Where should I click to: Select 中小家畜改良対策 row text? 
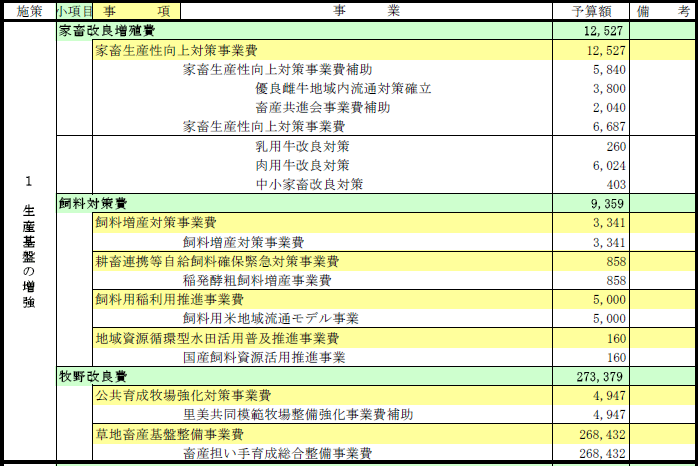[309, 184]
